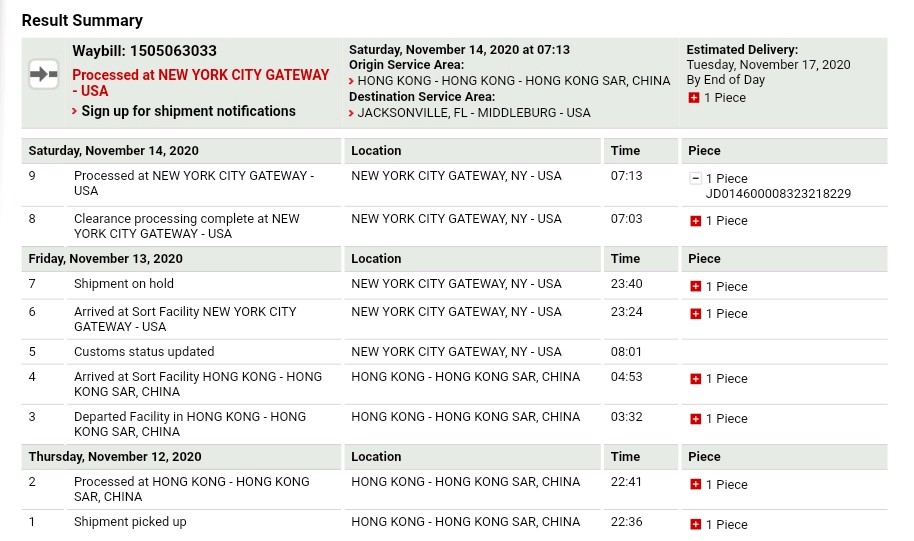Click red chevron beside HONG KONG origin
Viewport: 914px width, 541px height.
(x=351, y=81)
